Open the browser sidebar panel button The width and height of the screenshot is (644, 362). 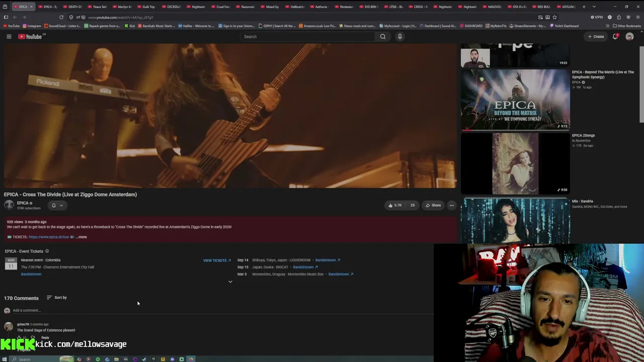tap(6, 17)
